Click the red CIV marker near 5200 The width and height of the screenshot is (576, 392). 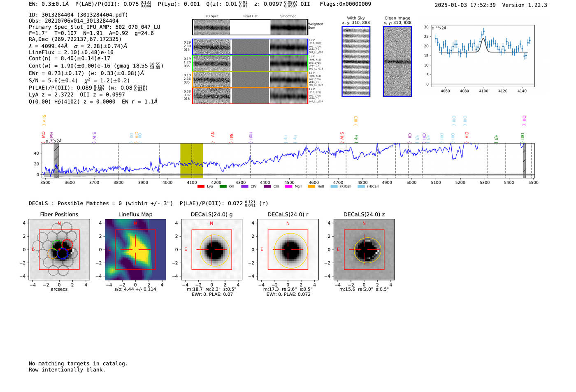[467, 137]
